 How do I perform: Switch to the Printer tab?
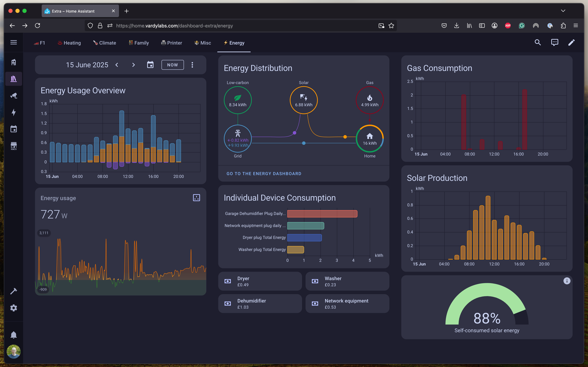click(171, 43)
